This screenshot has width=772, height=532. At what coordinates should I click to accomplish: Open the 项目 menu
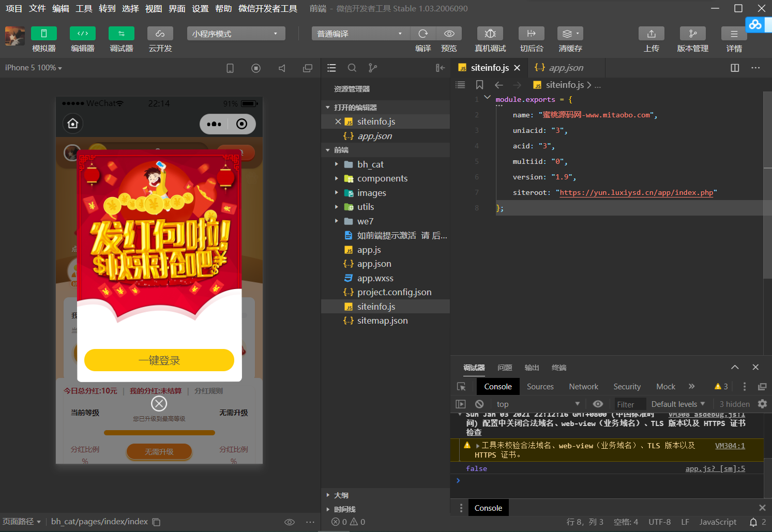point(14,8)
